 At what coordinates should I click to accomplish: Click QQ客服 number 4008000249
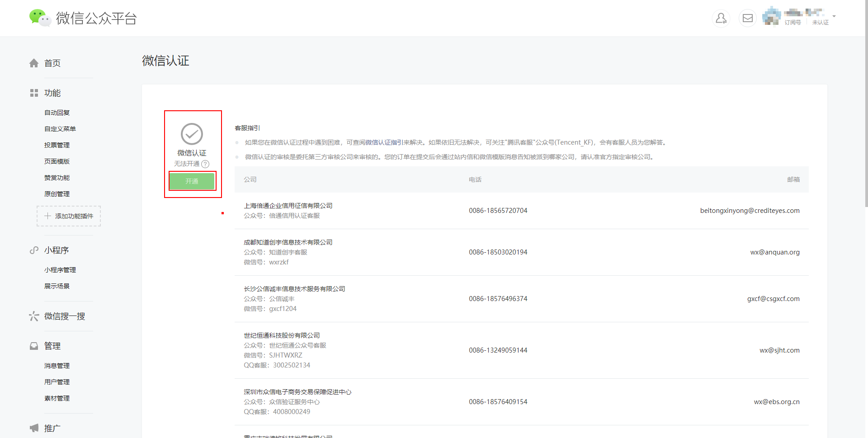(x=292, y=412)
